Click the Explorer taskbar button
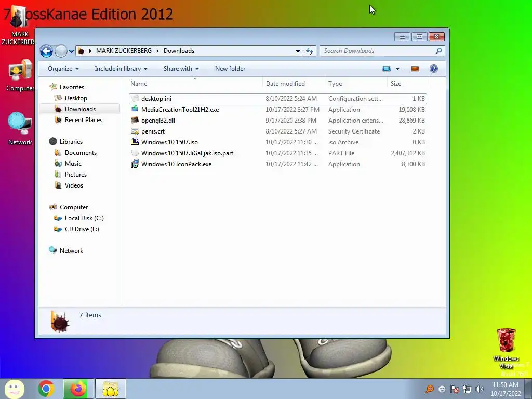Image resolution: width=532 pixels, height=399 pixels. click(x=110, y=389)
